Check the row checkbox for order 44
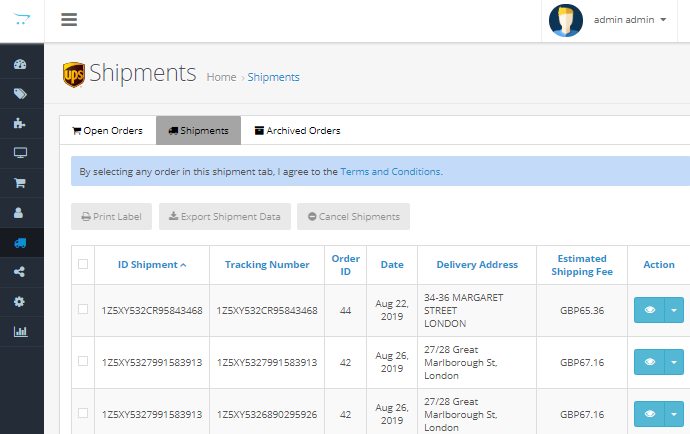The image size is (690, 434). tap(83, 309)
